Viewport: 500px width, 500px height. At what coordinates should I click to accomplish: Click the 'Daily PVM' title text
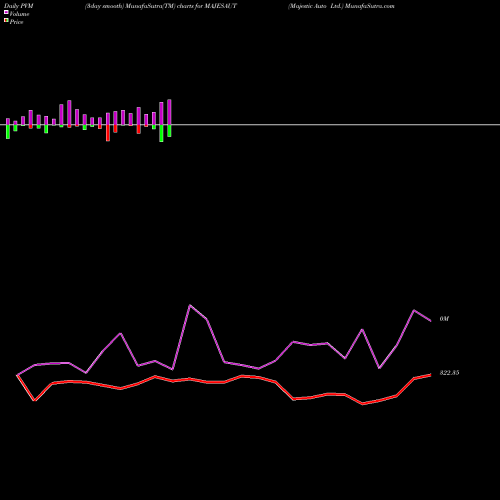pyautogui.click(x=19, y=6)
